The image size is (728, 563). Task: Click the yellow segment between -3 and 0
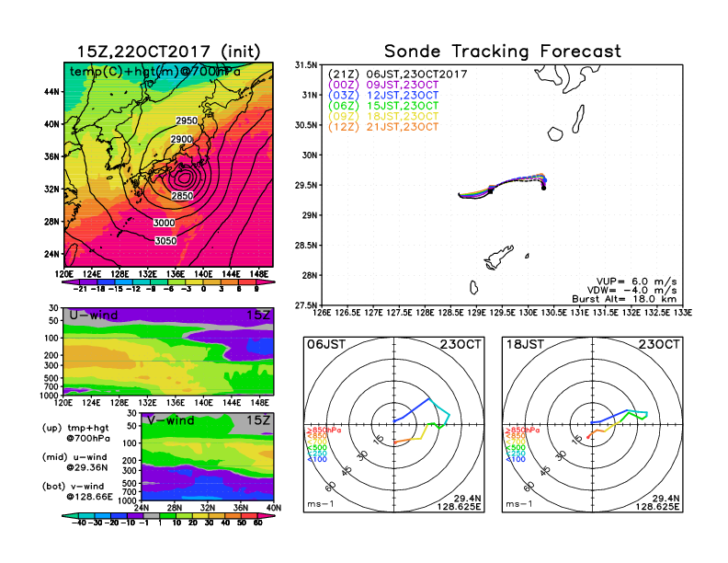pos(195,282)
